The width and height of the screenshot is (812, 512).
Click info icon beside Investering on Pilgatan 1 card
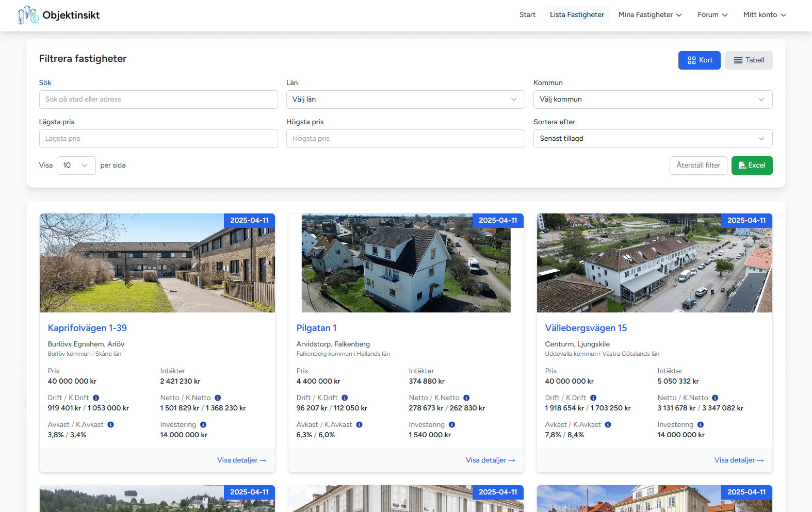point(452,424)
